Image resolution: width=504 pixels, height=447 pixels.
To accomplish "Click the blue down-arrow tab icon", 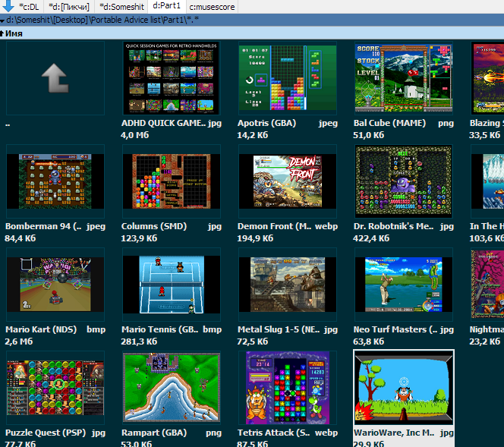I will [x=8, y=6].
